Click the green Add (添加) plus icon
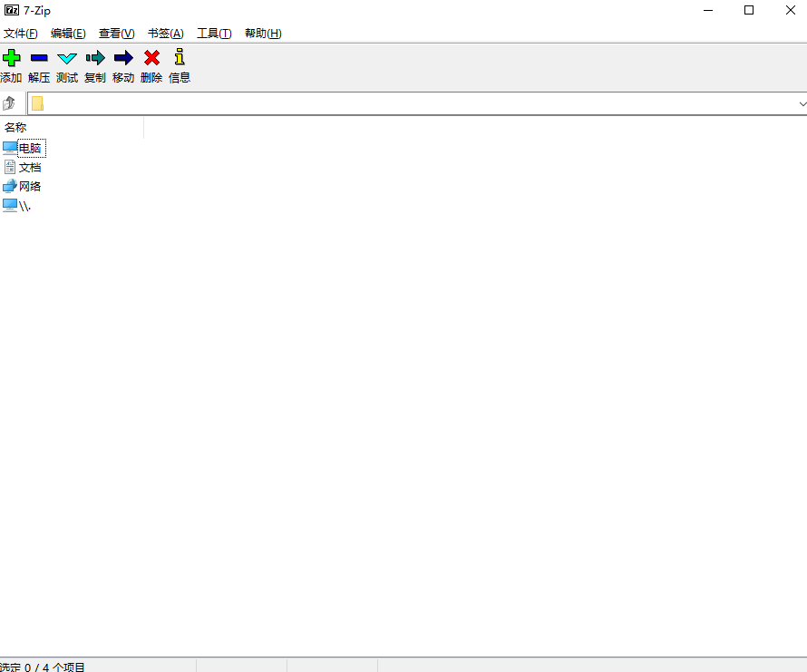The height and width of the screenshot is (672, 807). (x=11, y=58)
